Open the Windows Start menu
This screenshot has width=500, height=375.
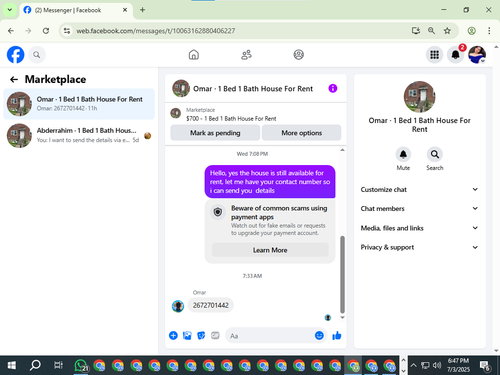coord(12,365)
